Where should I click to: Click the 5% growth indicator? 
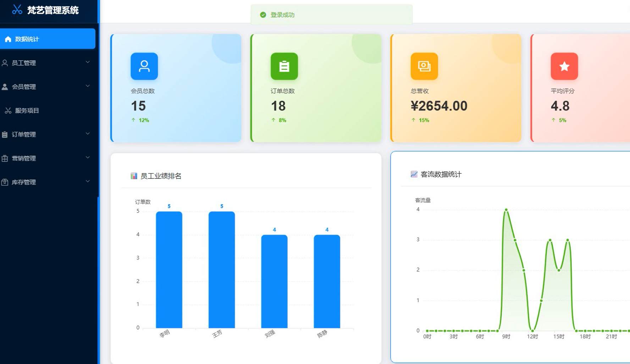(x=559, y=120)
